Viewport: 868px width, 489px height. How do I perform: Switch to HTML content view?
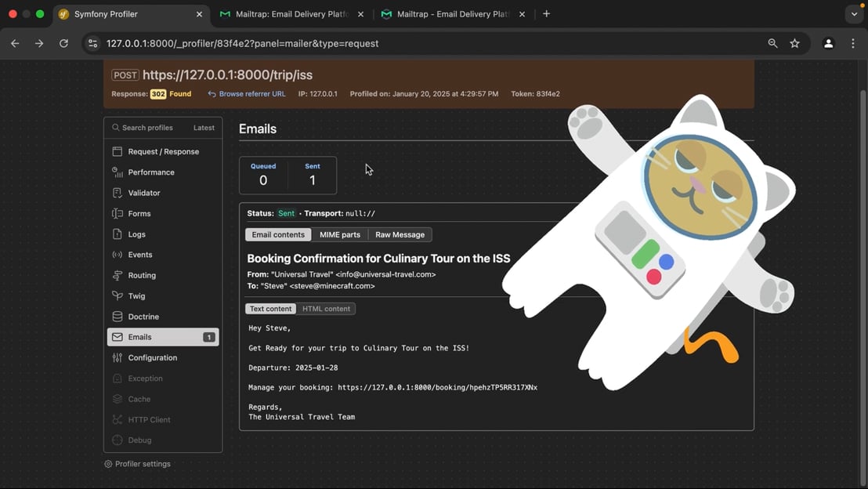coord(326,309)
